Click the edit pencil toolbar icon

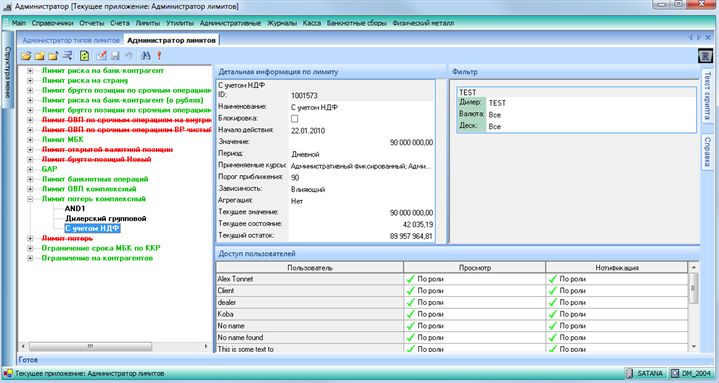click(x=101, y=56)
